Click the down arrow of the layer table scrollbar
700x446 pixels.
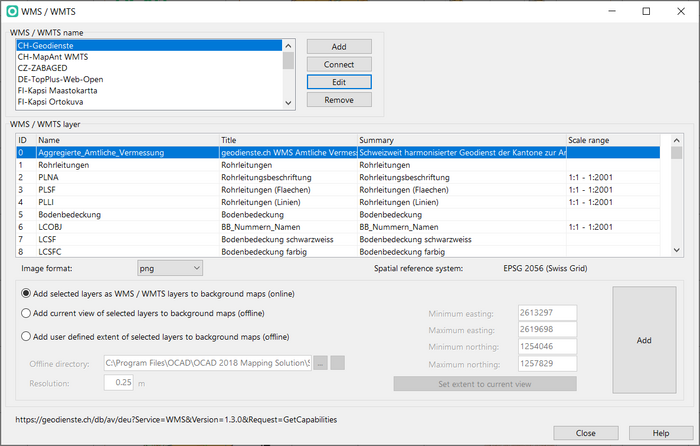(x=676, y=250)
